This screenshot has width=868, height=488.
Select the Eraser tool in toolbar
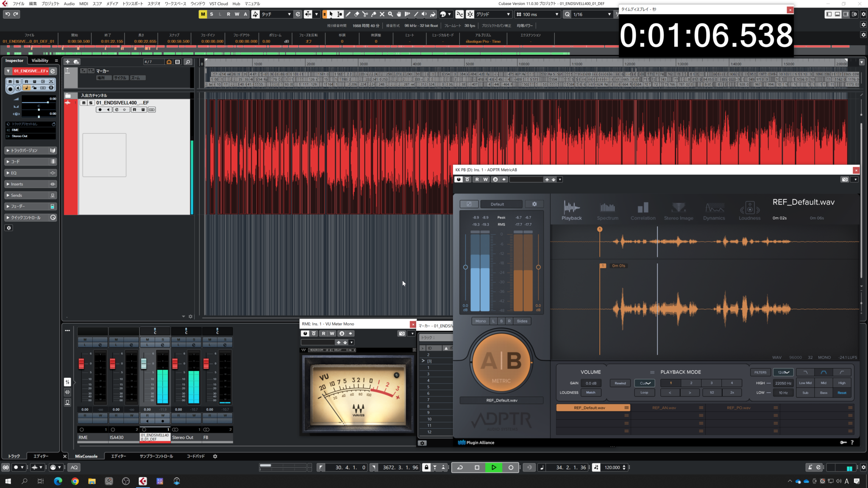tap(357, 14)
